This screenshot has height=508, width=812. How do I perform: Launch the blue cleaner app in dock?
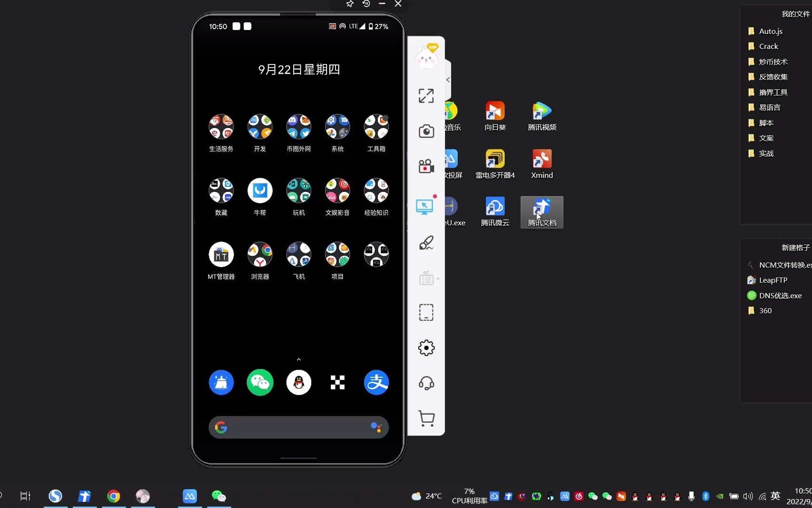221,382
